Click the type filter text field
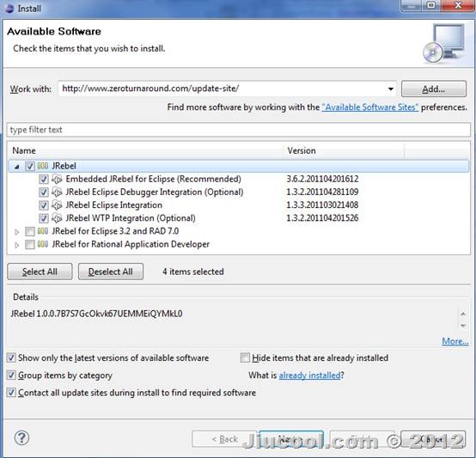This screenshot has width=476, height=458. click(238, 130)
